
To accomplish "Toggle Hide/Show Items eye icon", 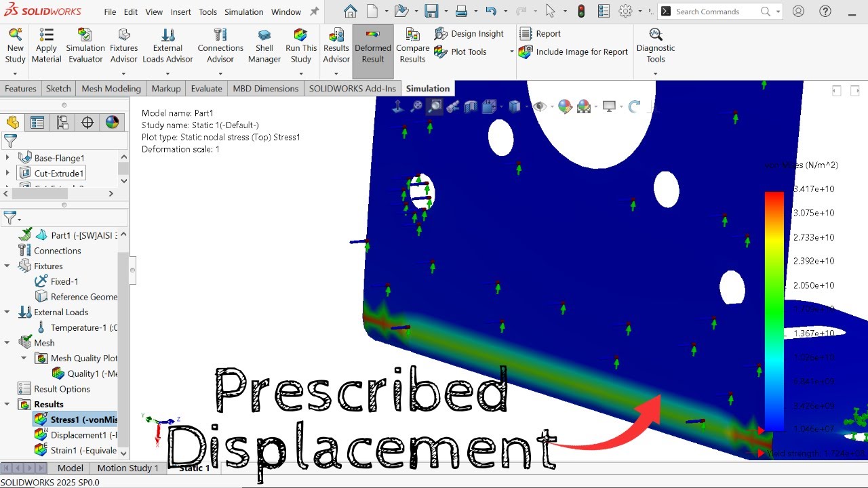I will point(540,106).
